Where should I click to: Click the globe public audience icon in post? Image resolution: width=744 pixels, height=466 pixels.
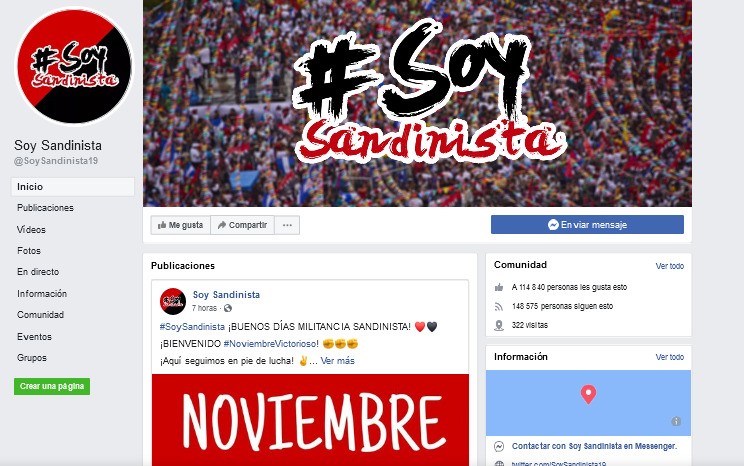click(x=228, y=308)
